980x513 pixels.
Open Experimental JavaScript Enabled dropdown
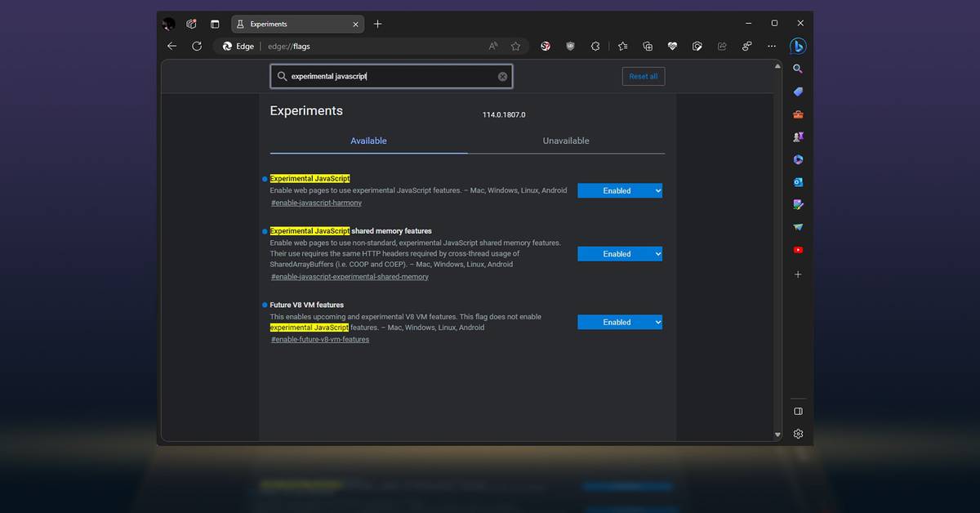pos(619,190)
